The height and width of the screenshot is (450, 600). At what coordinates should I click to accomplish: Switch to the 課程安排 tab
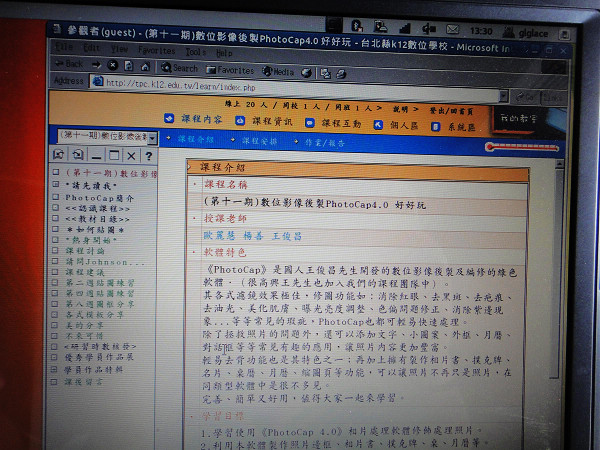(259, 141)
